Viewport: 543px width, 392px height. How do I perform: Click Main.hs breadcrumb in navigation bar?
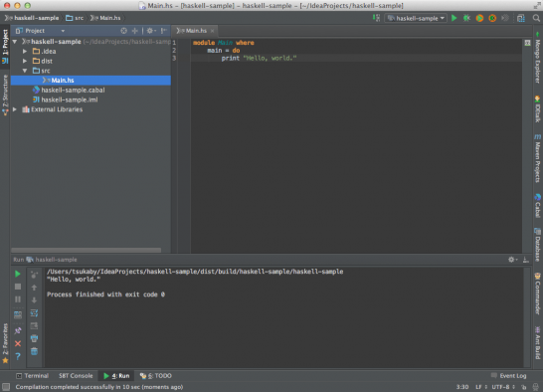click(105, 18)
